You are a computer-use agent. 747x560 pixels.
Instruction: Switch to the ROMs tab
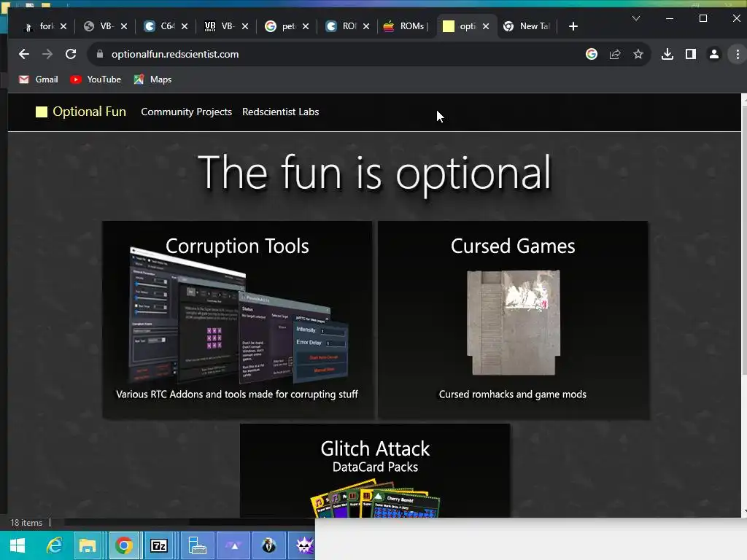[406, 26]
